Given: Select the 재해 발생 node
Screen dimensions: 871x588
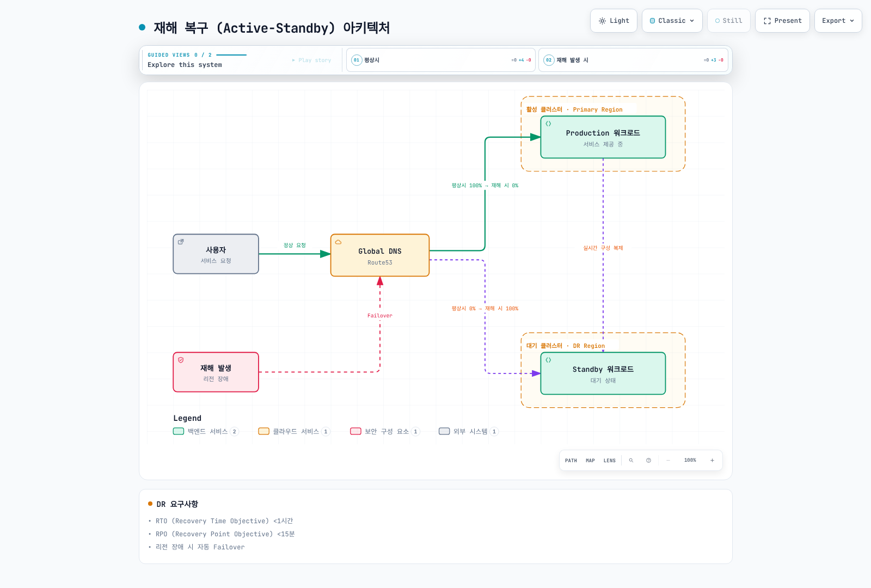Looking at the screenshot, I should tap(216, 372).
